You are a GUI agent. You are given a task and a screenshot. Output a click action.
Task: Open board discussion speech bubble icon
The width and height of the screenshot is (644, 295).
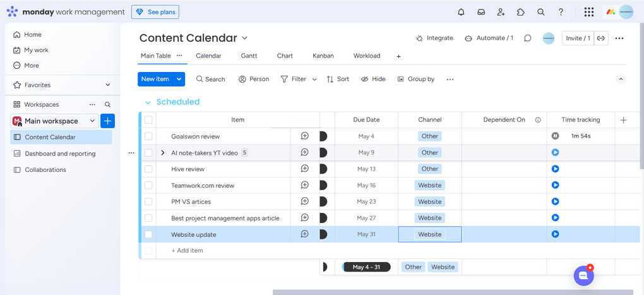528,38
